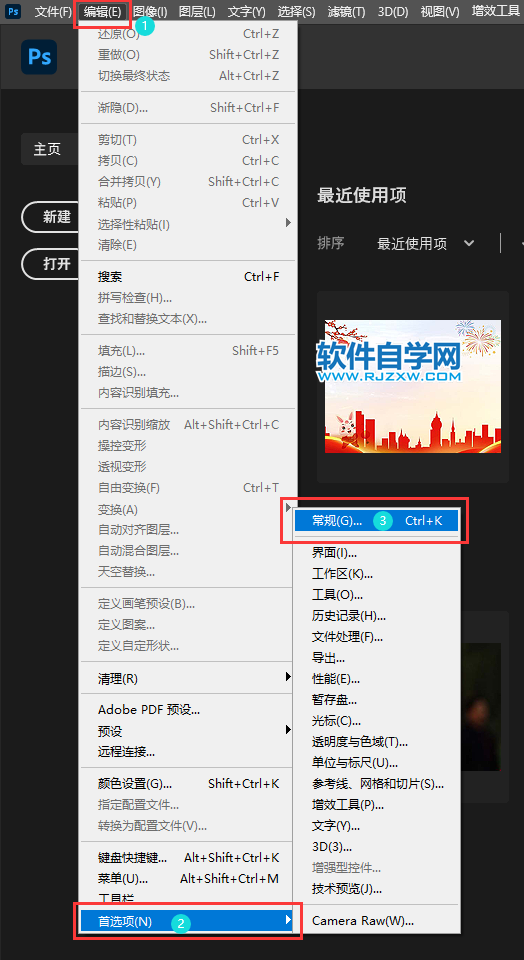Select 技术预览(J)... preferences

(x=376, y=889)
